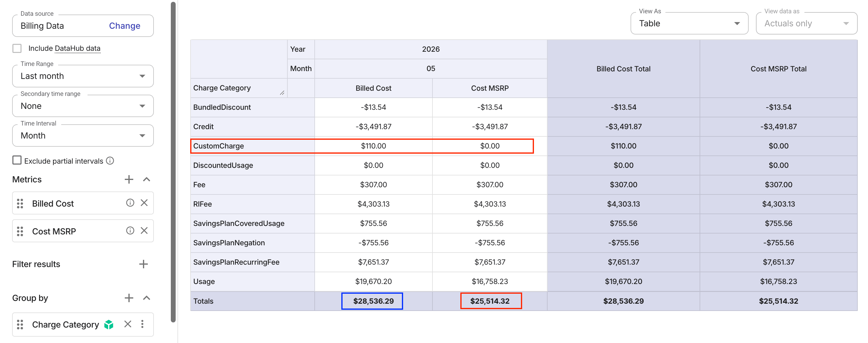
Task: Open the Secondary time range dropdown
Action: [x=83, y=106]
